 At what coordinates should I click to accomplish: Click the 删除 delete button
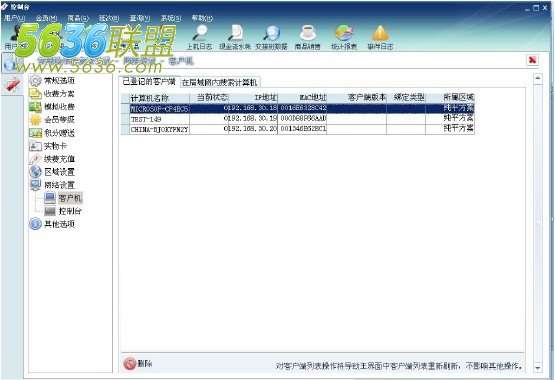point(138,363)
